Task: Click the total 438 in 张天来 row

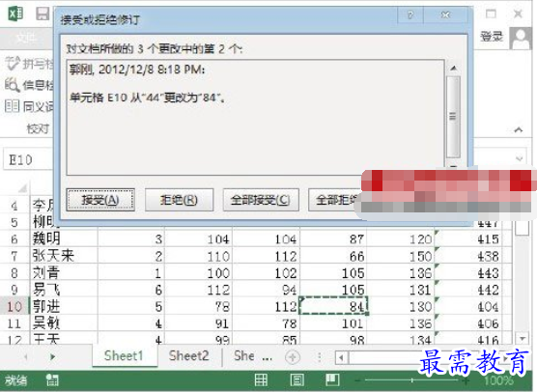Action: pos(468,256)
